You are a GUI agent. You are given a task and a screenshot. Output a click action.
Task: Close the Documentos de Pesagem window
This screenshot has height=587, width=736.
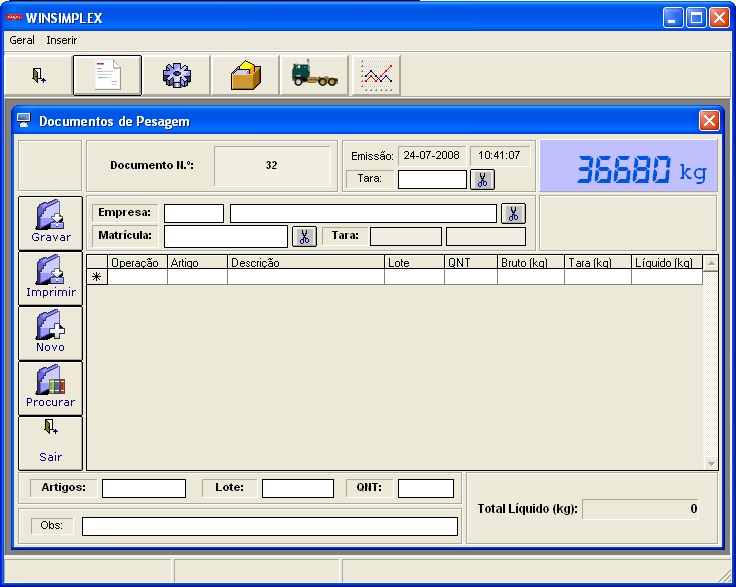709,121
